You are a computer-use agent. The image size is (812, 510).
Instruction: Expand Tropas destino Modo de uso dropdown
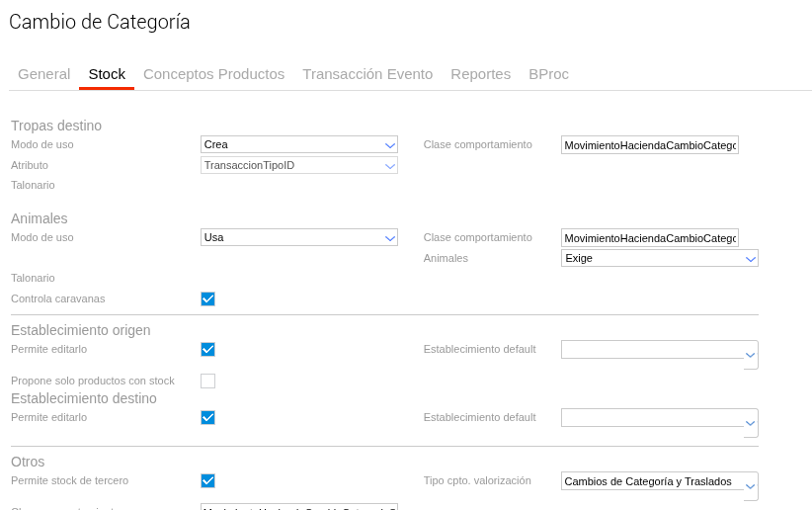tap(298, 144)
